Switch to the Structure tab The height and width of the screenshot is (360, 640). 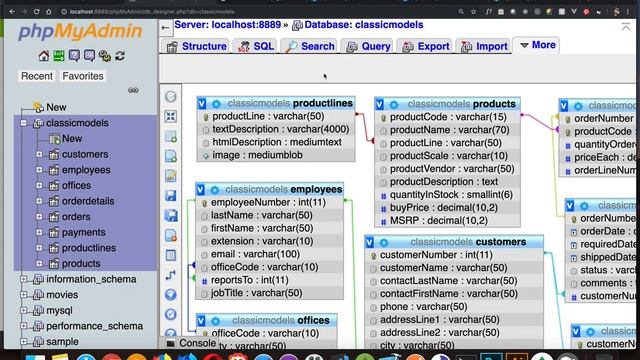pyautogui.click(x=196, y=46)
